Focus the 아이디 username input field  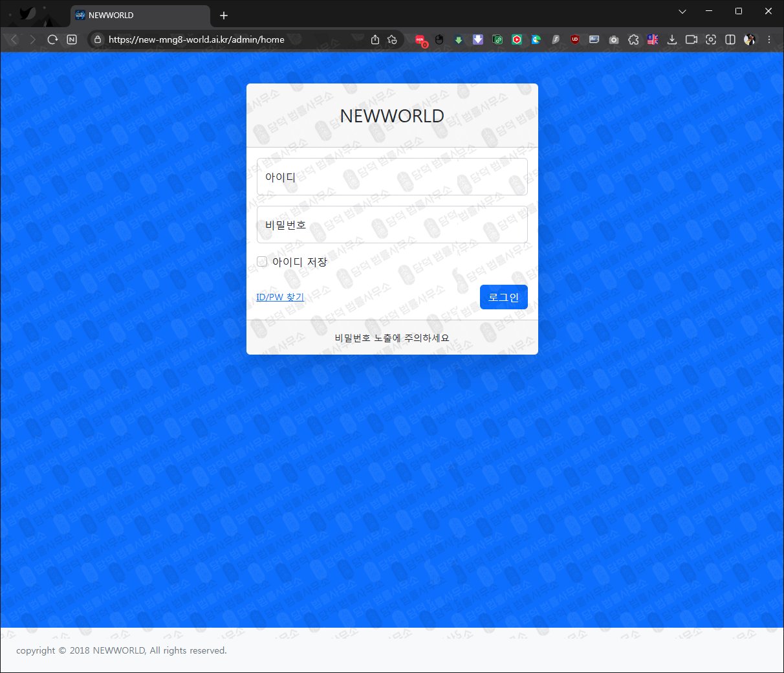coord(392,177)
